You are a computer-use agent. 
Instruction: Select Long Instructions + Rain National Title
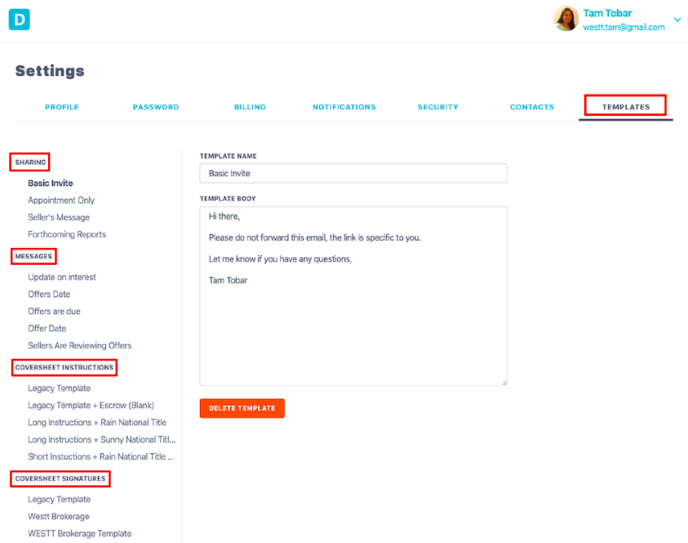coord(97,422)
